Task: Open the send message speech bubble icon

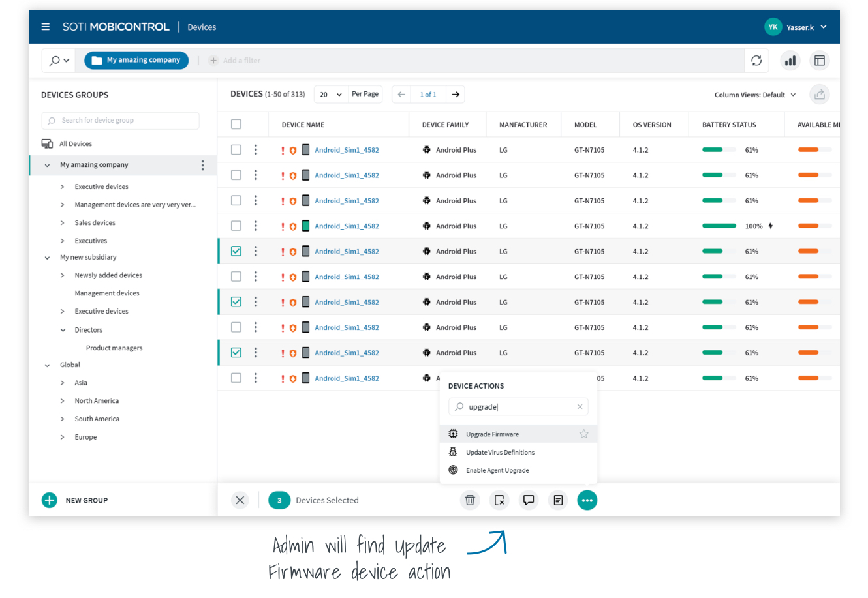Action: pyautogui.click(x=529, y=500)
